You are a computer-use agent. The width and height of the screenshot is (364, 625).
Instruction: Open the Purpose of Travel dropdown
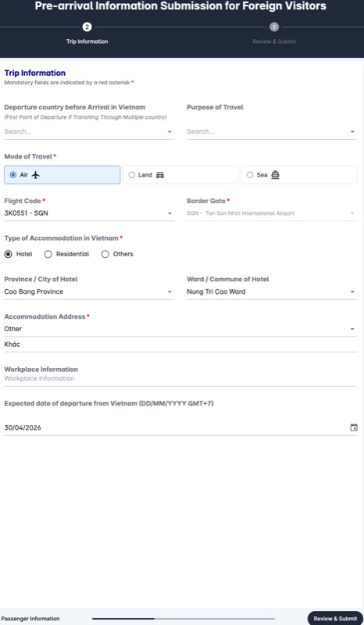[x=272, y=131]
